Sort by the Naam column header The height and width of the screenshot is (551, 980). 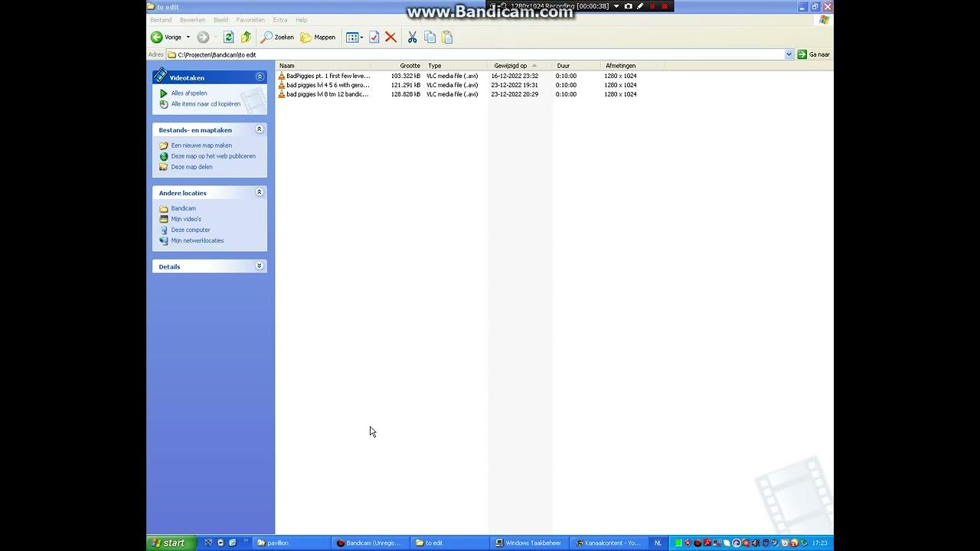pyautogui.click(x=324, y=66)
